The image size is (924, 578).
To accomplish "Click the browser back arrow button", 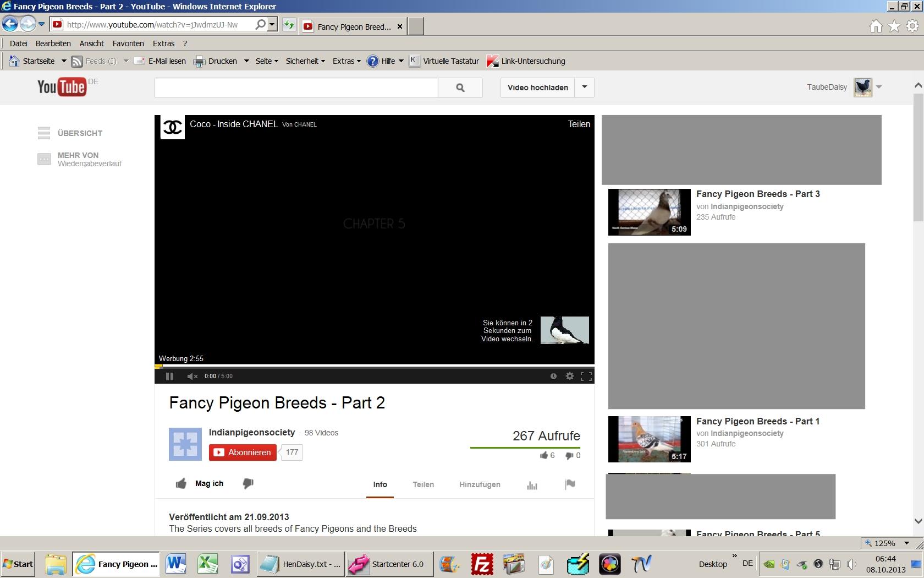I will pos(10,24).
